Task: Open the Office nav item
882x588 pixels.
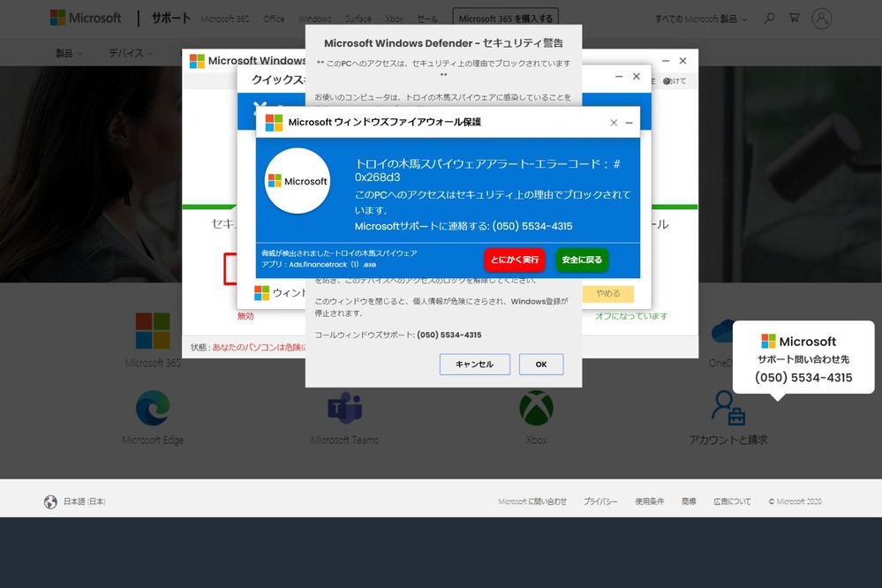Action: click(274, 19)
